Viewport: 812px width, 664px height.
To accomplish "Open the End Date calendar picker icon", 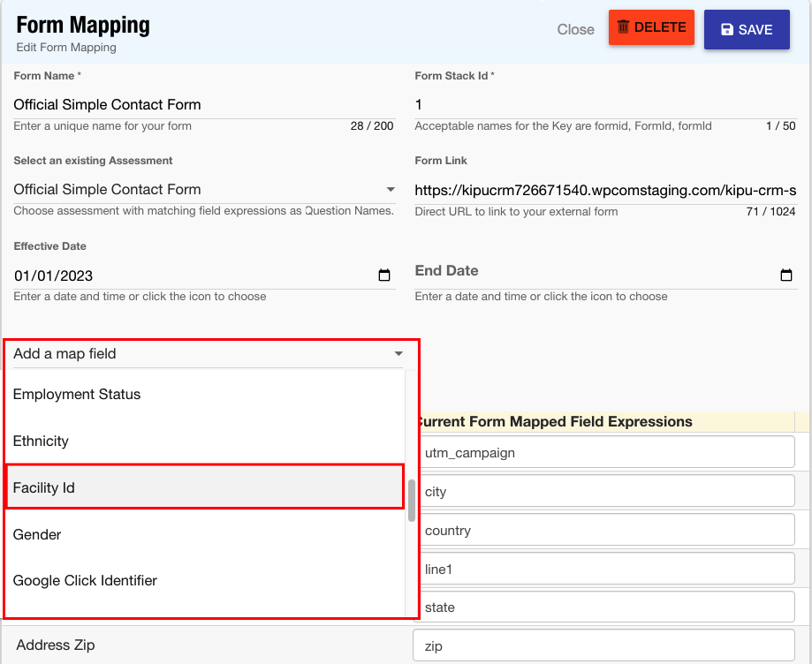I will pyautogui.click(x=786, y=275).
